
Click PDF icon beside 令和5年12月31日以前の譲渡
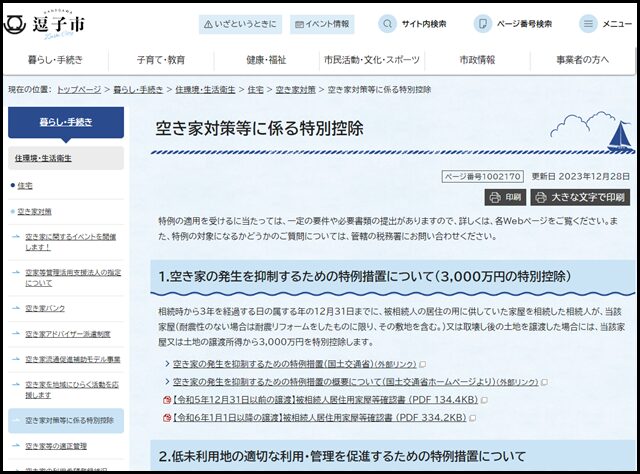coord(167,400)
